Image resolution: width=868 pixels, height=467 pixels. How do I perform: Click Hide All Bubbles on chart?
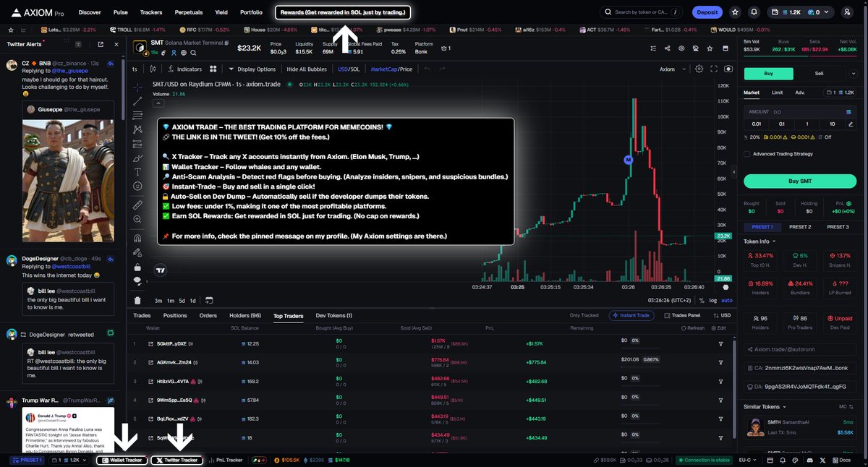pos(307,69)
